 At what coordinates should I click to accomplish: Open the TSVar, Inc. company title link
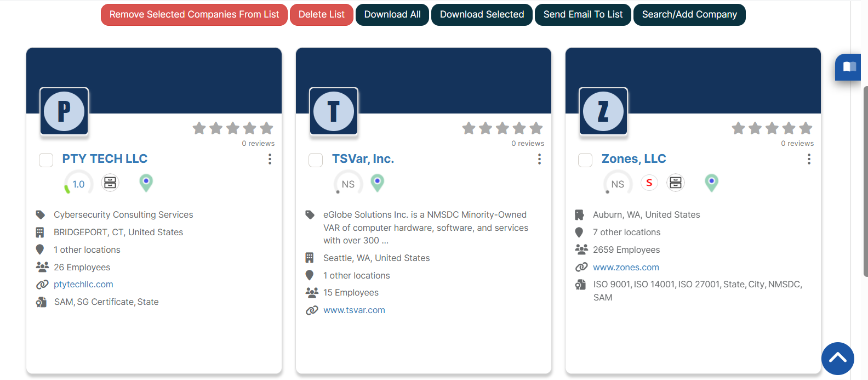(363, 159)
